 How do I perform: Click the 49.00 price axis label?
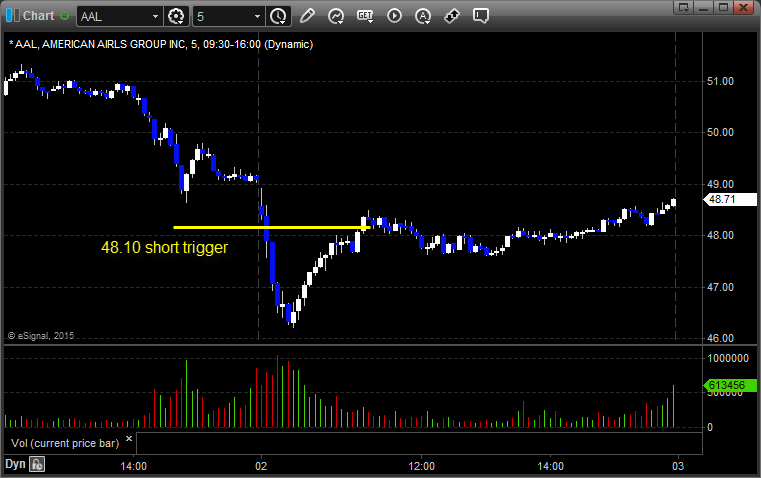[720, 184]
